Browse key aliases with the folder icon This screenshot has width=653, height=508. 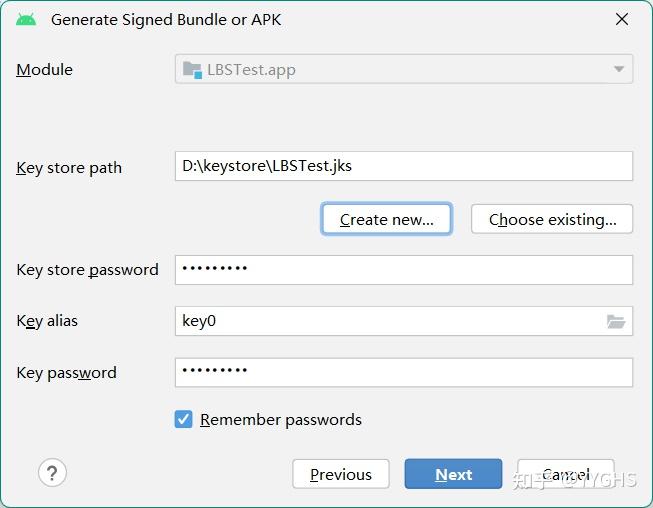[616, 321]
